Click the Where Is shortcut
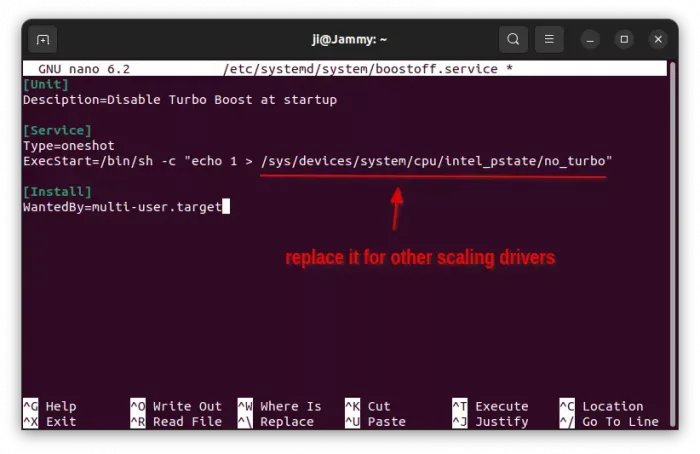Screen dimensions: 700x454 pyautogui.click(x=290, y=406)
